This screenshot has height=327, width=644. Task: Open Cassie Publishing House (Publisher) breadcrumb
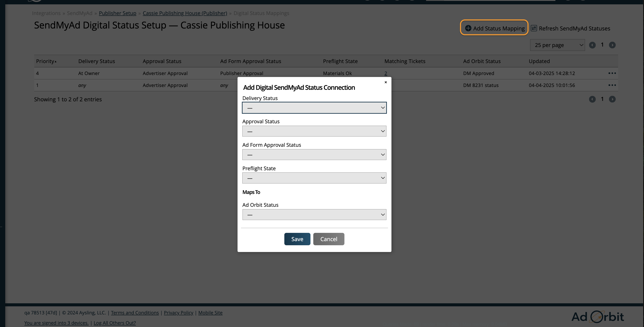click(185, 13)
